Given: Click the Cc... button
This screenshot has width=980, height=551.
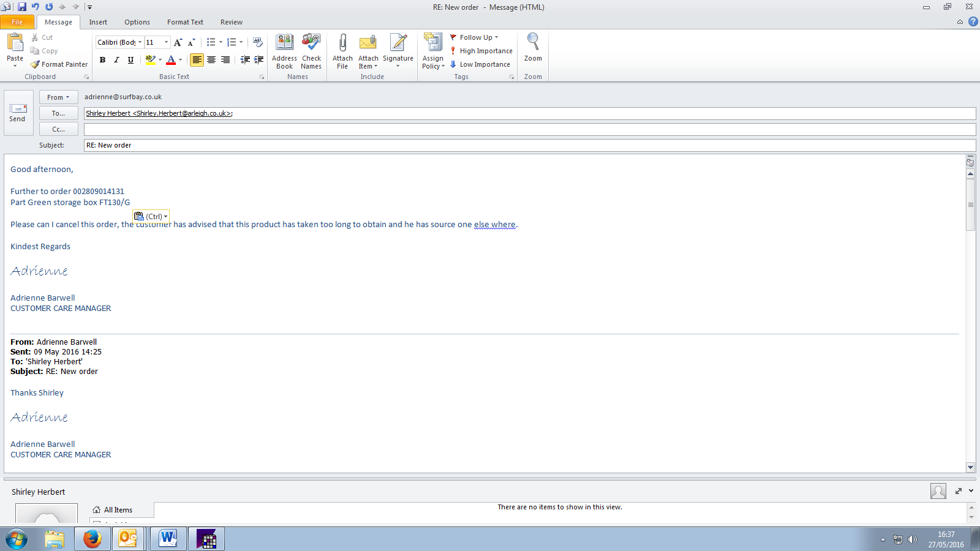Looking at the screenshot, I should (58, 129).
